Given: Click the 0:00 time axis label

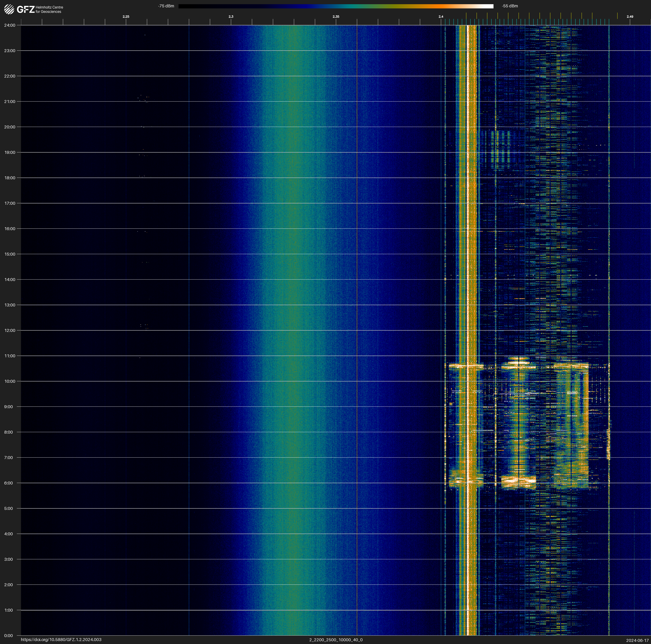Looking at the screenshot, I should (x=8, y=636).
